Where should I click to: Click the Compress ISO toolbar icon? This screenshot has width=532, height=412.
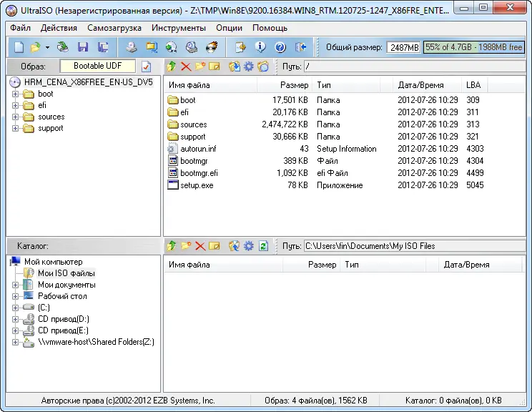[x=152, y=47]
